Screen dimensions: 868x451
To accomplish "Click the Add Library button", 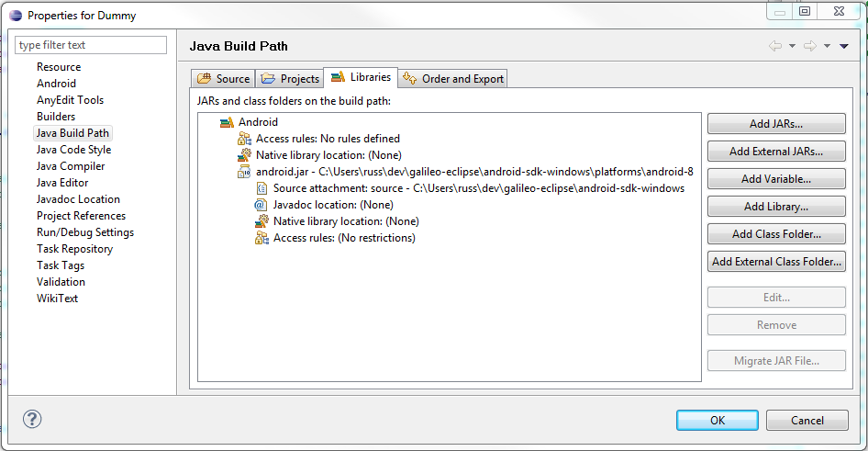I will (776, 207).
